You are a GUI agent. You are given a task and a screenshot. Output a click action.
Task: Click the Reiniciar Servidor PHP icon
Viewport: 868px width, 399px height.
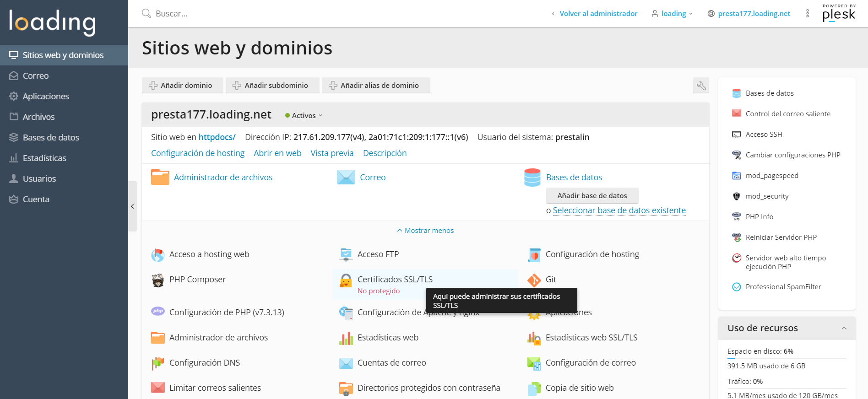737,237
